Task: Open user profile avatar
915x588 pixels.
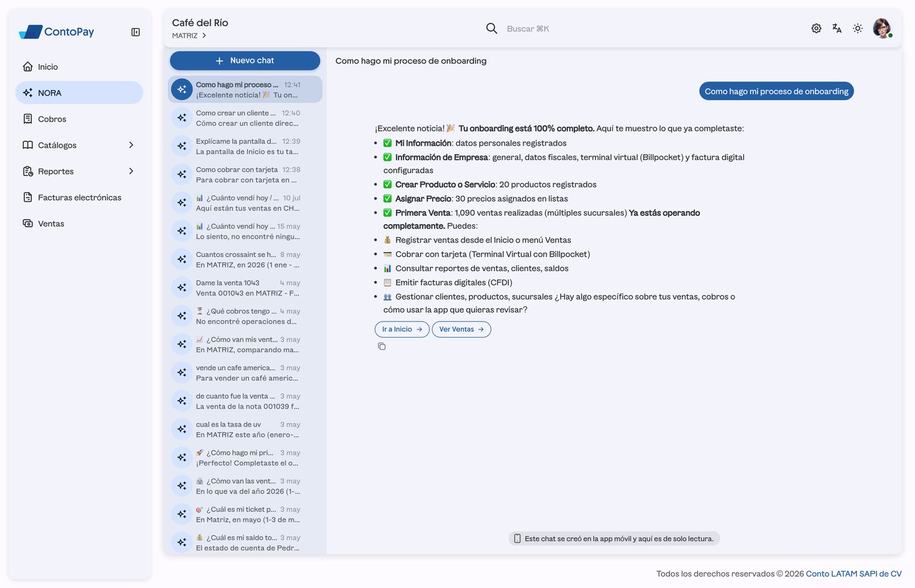Action: point(882,29)
